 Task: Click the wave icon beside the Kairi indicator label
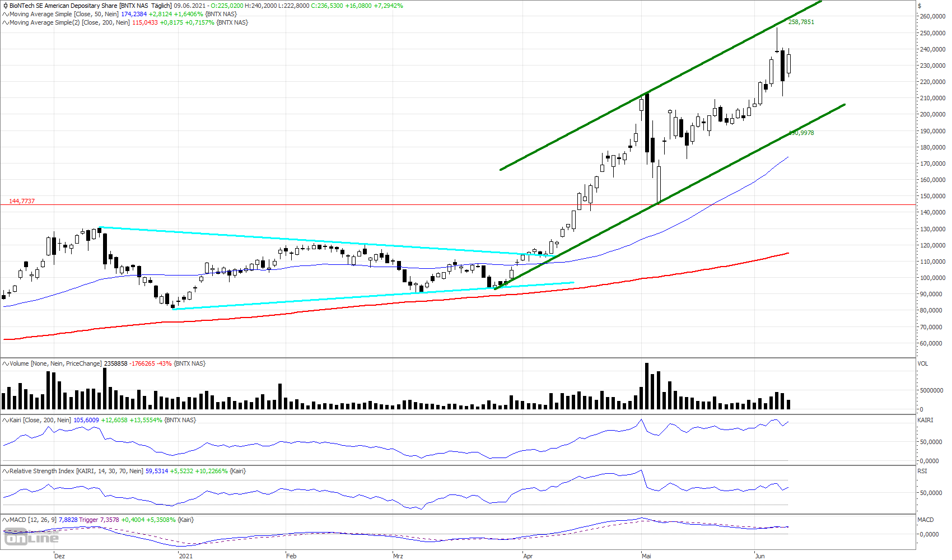[5, 420]
